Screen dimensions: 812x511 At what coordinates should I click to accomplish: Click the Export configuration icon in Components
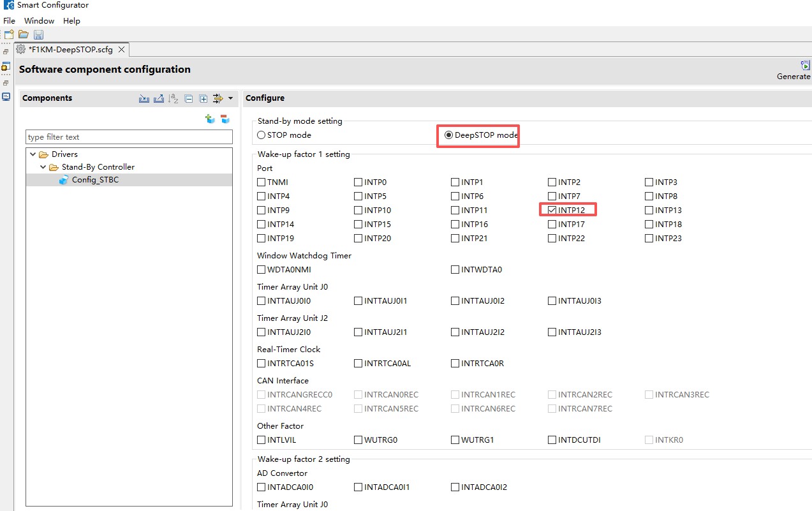coord(159,99)
